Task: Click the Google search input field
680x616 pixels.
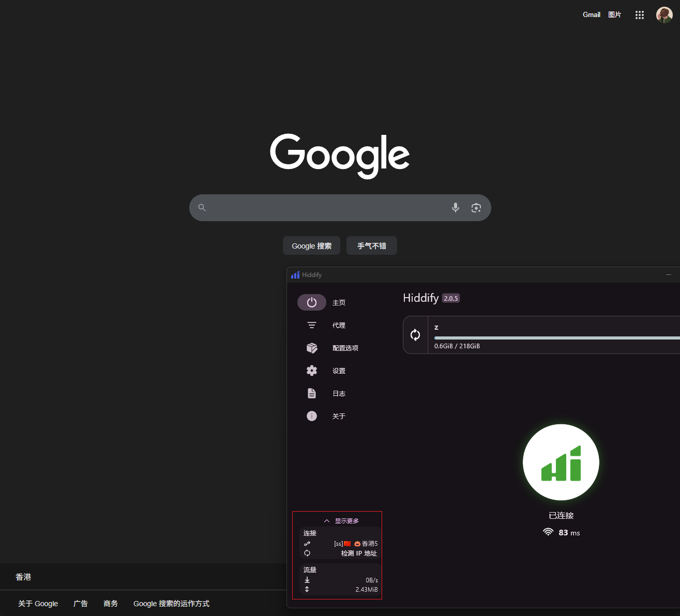Action: click(326, 208)
